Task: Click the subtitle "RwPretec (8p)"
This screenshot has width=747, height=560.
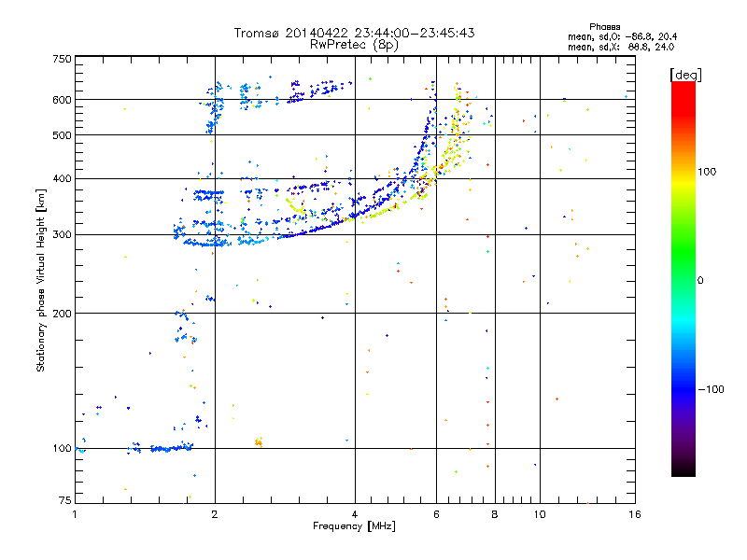Action: tap(354, 45)
